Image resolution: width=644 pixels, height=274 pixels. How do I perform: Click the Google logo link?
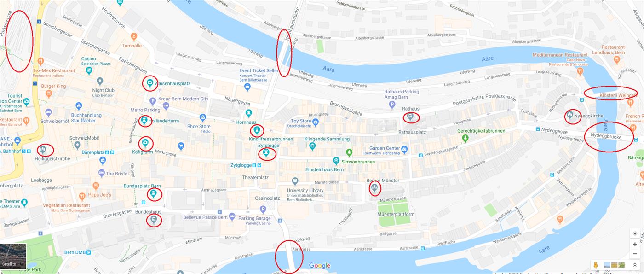click(x=320, y=266)
